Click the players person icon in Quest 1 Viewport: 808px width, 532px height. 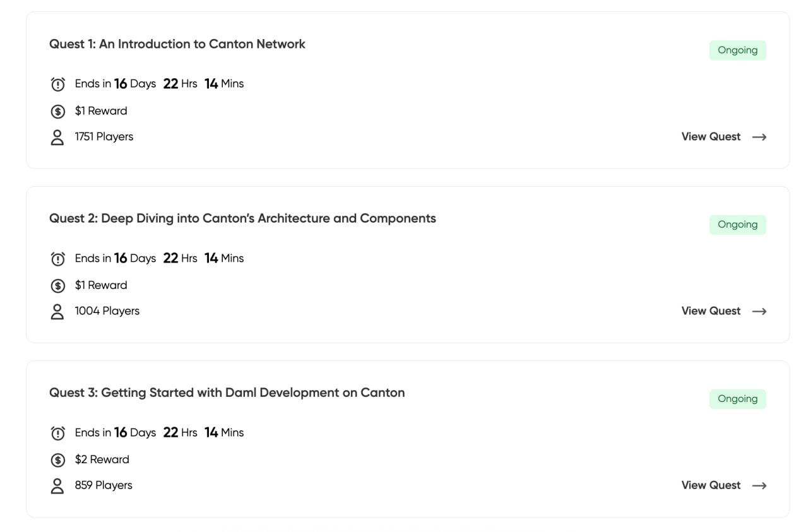click(57, 138)
